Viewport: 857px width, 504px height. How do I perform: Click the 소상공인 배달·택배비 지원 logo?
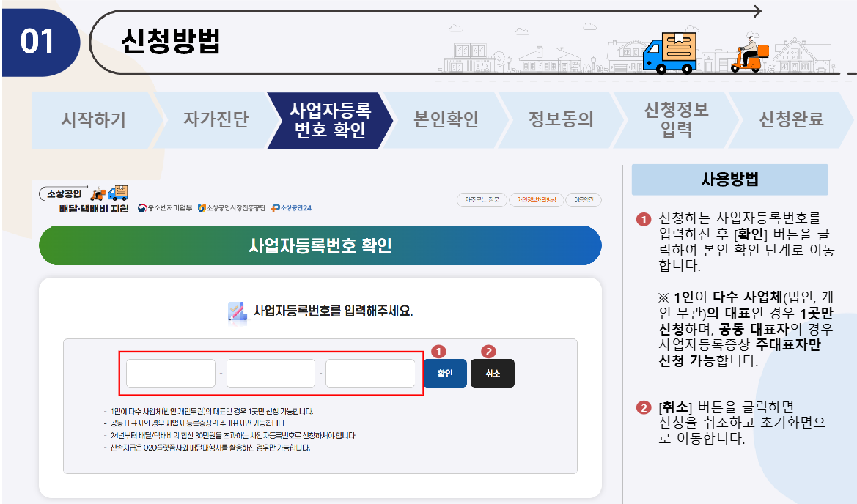[x=85, y=199]
